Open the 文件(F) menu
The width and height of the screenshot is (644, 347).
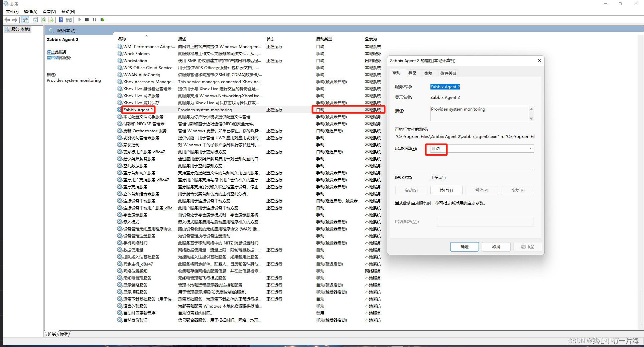(x=12, y=12)
